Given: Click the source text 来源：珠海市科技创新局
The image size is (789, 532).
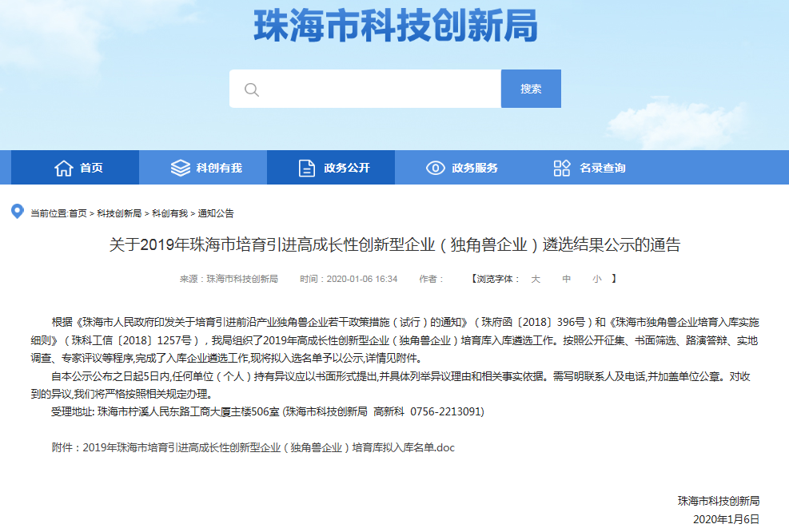Looking at the screenshot, I should pyautogui.click(x=229, y=279).
